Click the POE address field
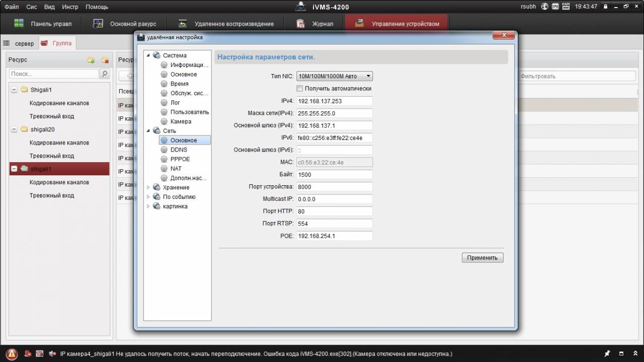 click(334, 236)
